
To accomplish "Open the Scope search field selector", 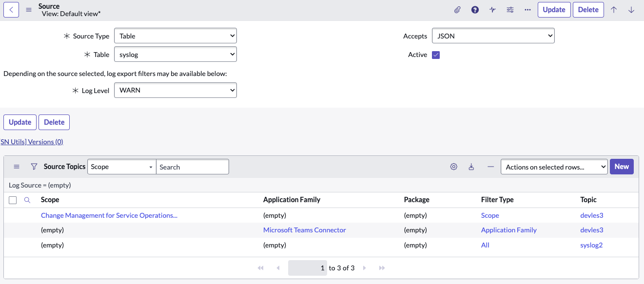I will pos(122,167).
